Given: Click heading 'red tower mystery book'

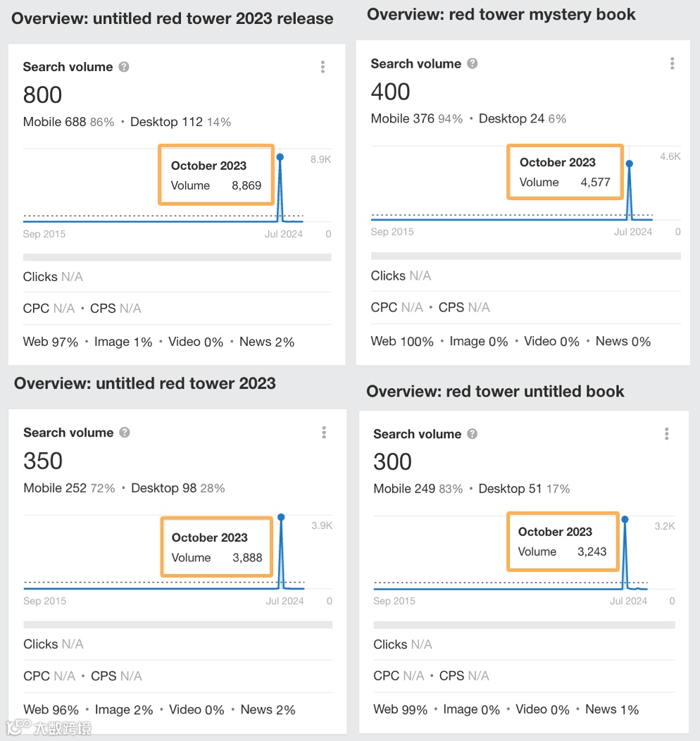Looking at the screenshot, I should click(501, 14).
